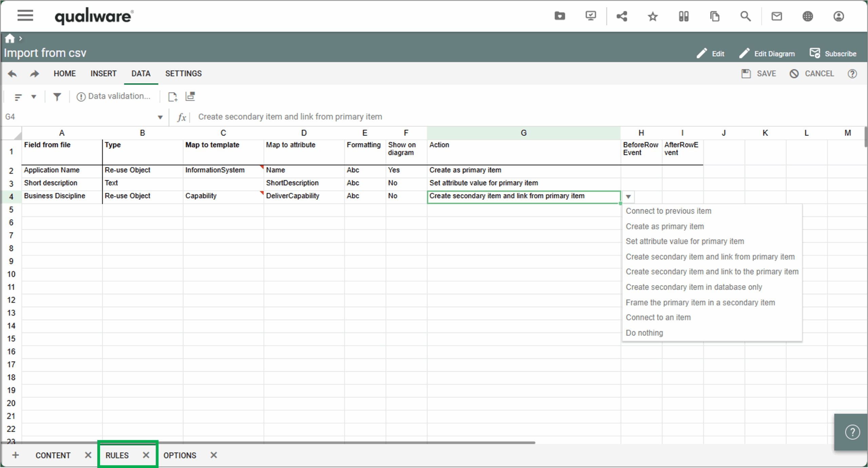
Task: Open the cell name box dropdown
Action: (x=160, y=117)
